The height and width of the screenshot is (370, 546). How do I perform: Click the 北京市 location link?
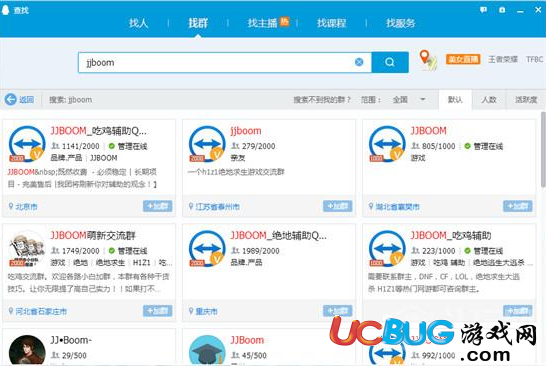(26, 206)
